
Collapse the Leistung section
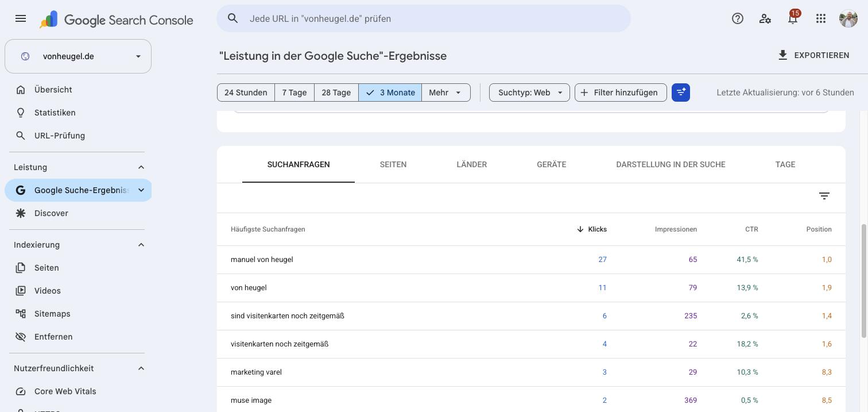pos(141,167)
